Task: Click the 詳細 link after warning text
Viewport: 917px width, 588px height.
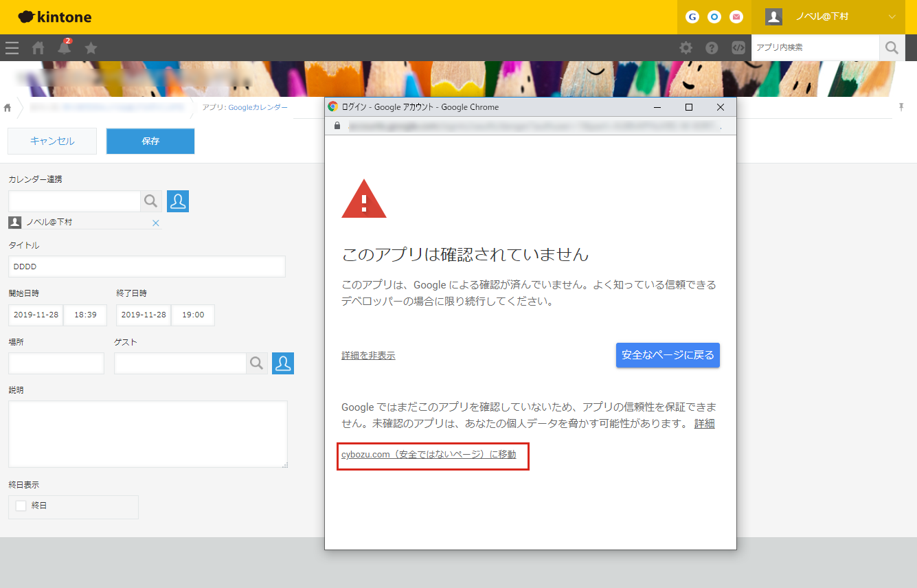Action: point(705,423)
